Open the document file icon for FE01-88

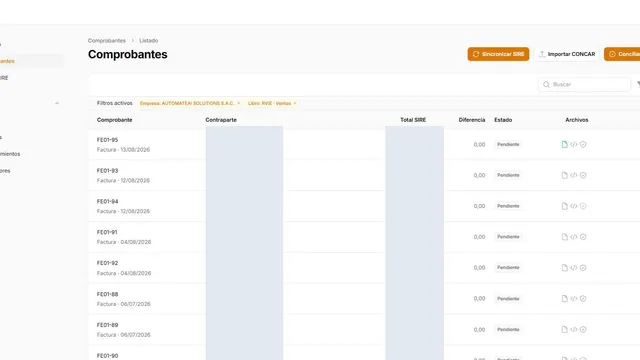pos(564,299)
